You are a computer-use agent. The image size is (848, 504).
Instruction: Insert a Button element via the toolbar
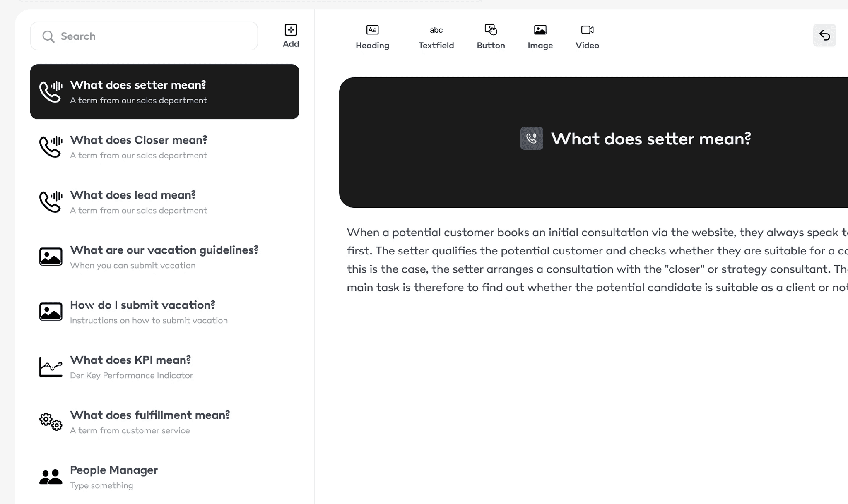pos(490,37)
